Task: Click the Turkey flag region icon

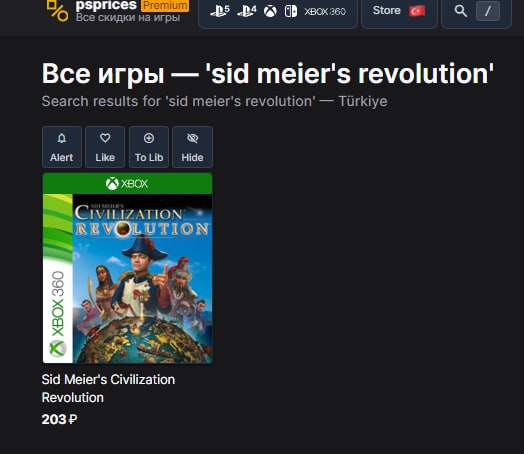Action: click(x=417, y=11)
